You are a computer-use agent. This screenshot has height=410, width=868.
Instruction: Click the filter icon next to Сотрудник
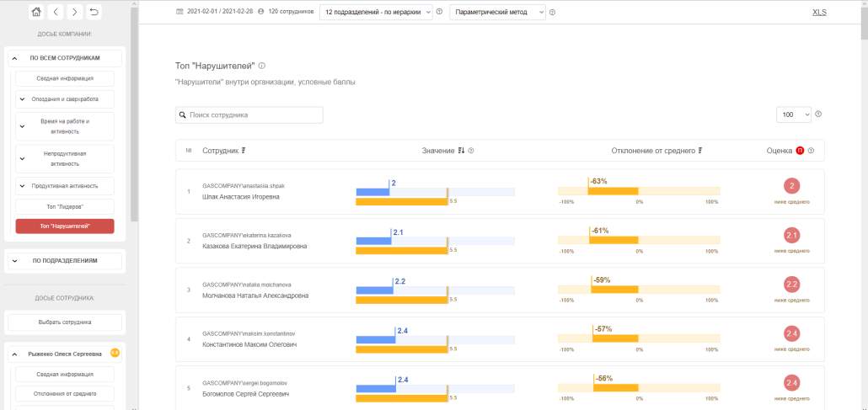(244, 151)
